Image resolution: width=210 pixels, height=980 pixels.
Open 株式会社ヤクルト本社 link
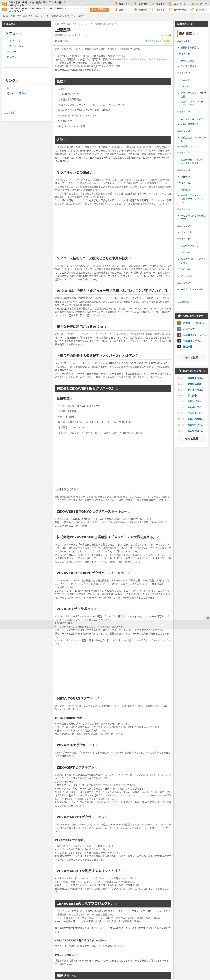[192, 290]
